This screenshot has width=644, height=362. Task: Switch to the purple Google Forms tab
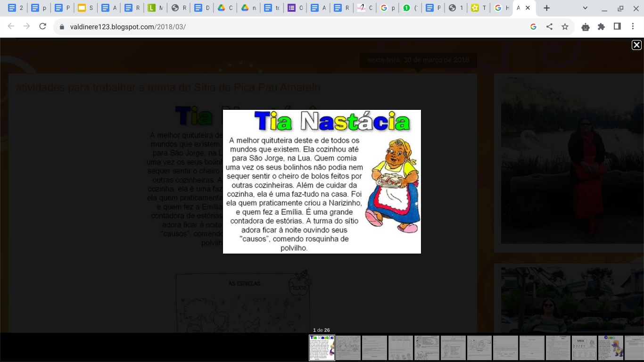[x=295, y=8]
